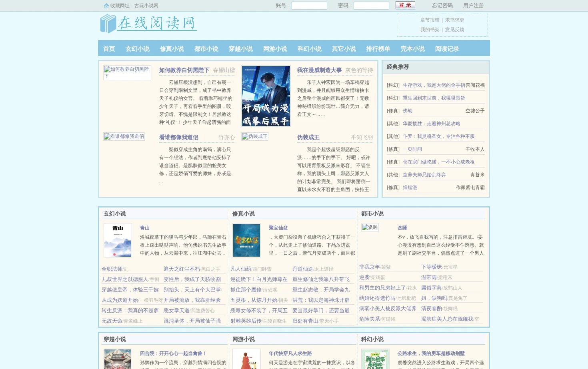Screen dimensions: 588x369
Task: Click the 看谁都像我道侣 cover image
Action: click(x=124, y=136)
